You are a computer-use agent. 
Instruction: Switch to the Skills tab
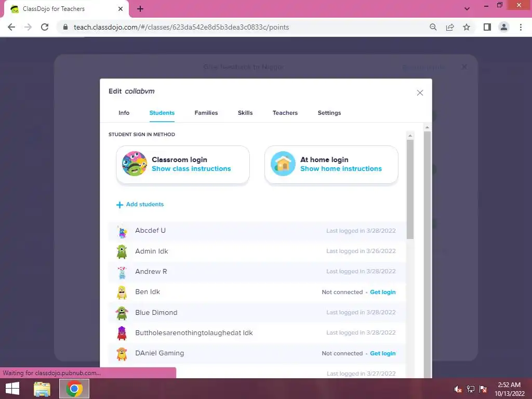[x=245, y=113]
